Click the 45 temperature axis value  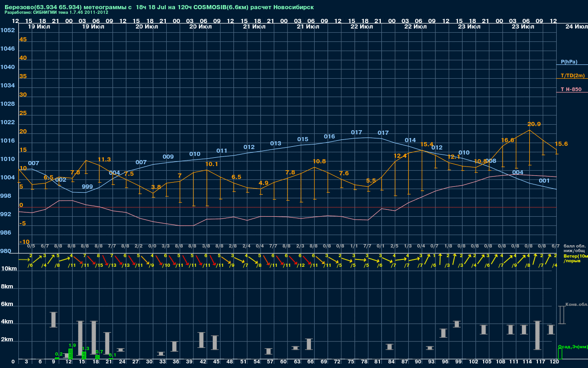coord(23,40)
